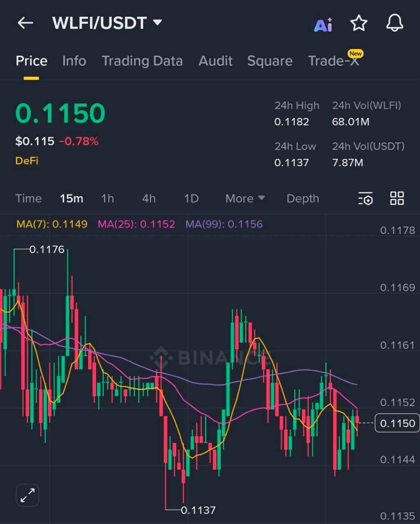Switch chart to 4h interval
The width and height of the screenshot is (420, 524).
tap(149, 199)
